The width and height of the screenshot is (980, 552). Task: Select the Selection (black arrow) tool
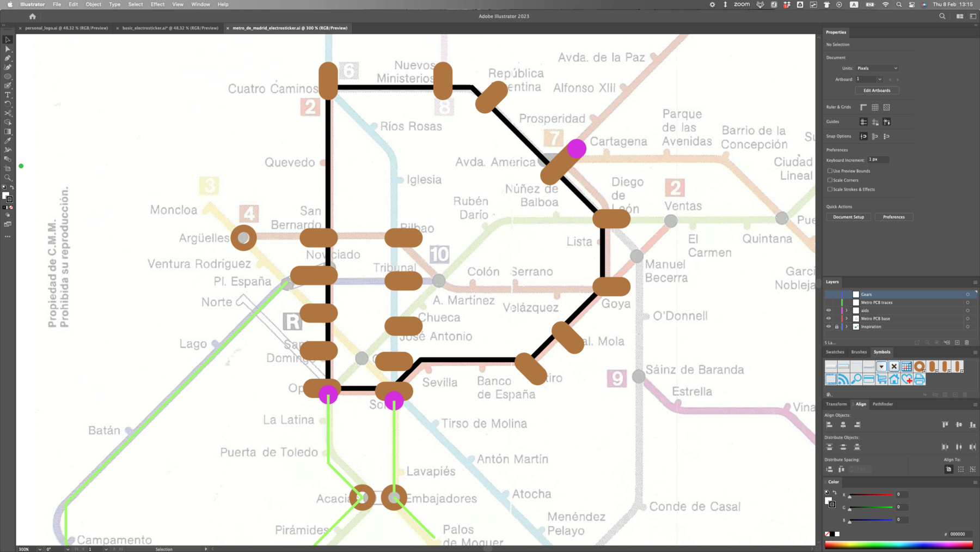(8, 40)
